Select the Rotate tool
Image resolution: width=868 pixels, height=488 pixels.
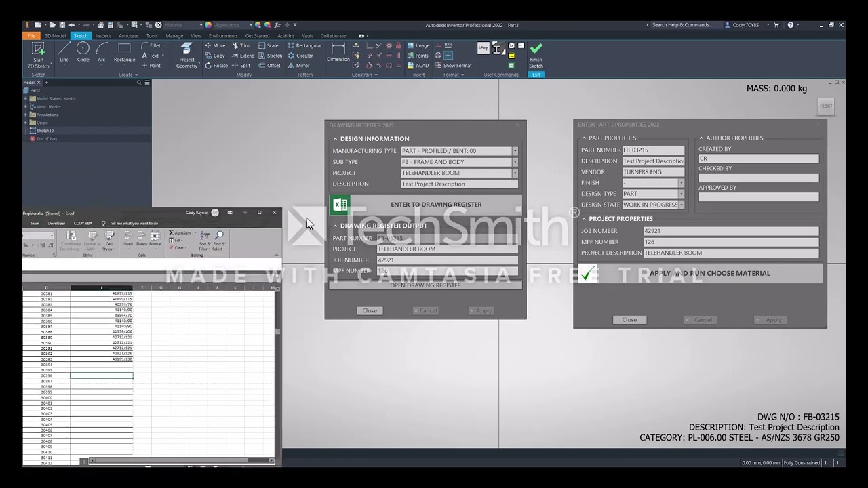pyautogui.click(x=216, y=66)
